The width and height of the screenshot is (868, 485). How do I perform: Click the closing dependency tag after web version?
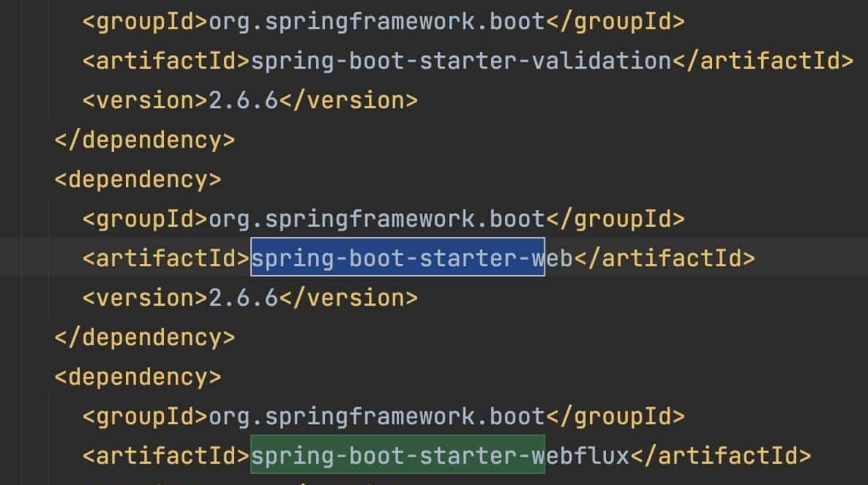pyautogui.click(x=145, y=337)
